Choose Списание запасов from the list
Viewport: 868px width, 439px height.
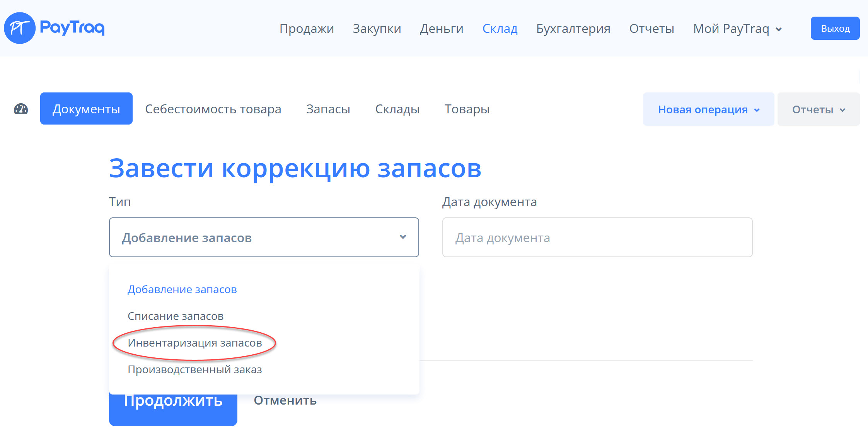coord(176,316)
